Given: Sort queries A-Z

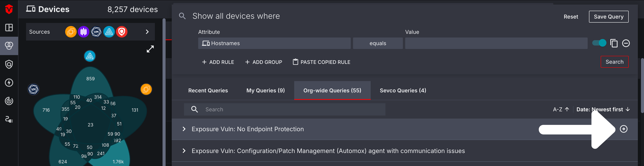Looking at the screenshot, I should click(561, 109).
